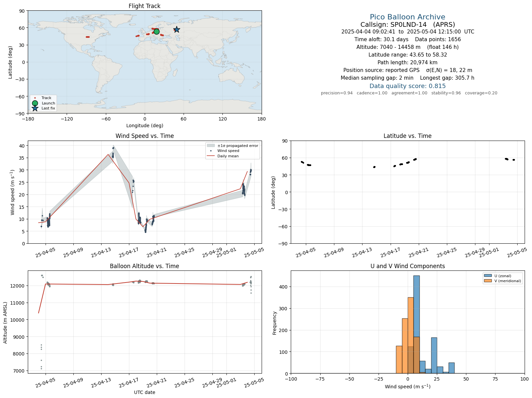Click the "Altitude (m AMSL)" axis label
Viewport: 532px width, 398px height.
click(5, 322)
